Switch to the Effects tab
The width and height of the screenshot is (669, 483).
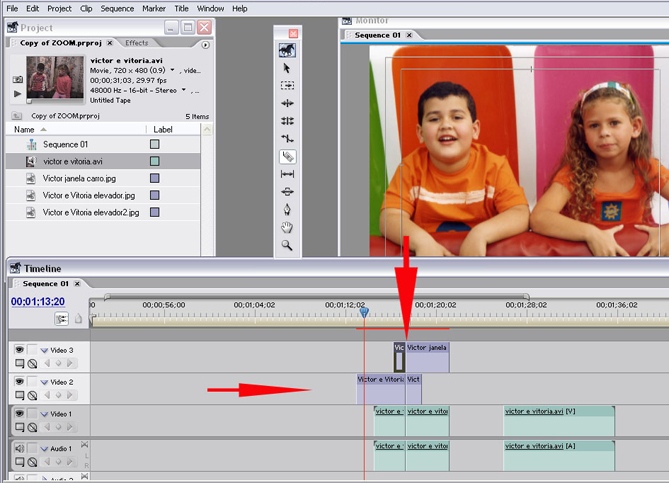point(136,43)
